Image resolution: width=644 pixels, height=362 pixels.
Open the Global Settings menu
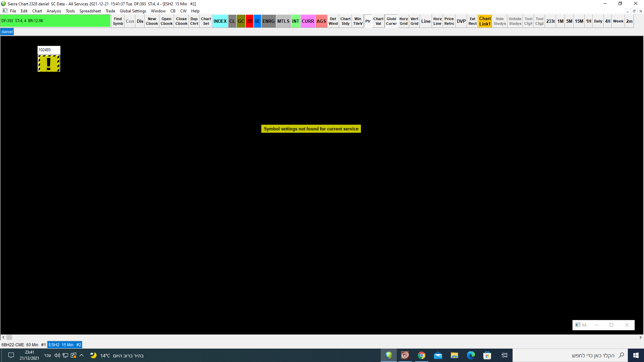(133, 11)
